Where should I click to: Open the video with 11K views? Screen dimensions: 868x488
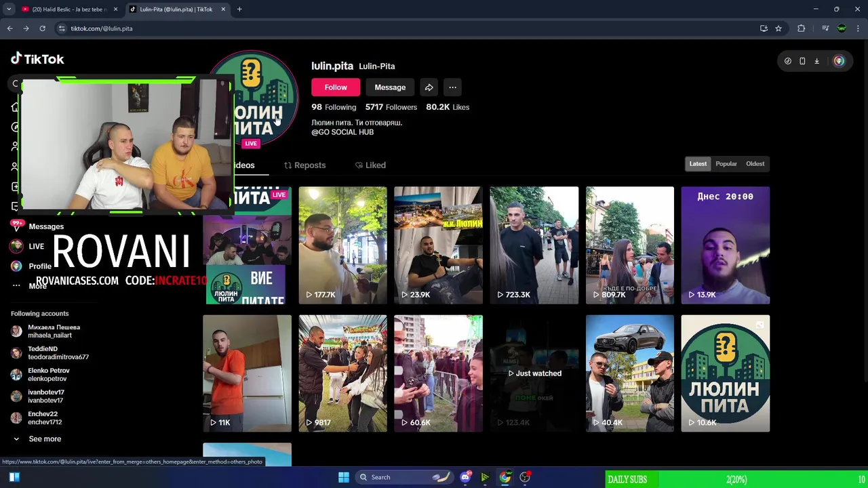coord(247,373)
